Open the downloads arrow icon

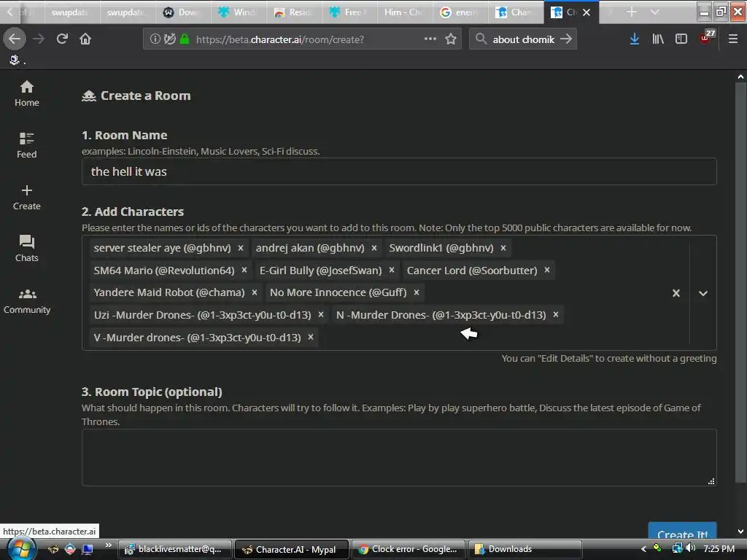pyautogui.click(x=635, y=39)
